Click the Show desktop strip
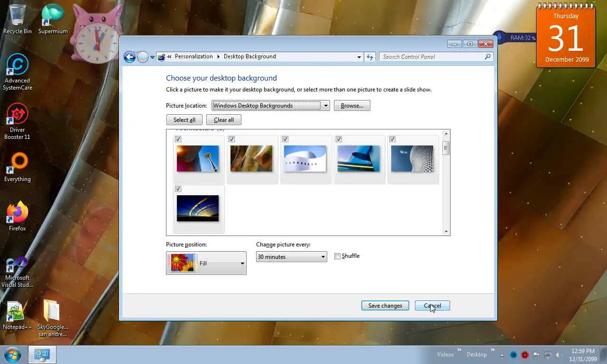The image size is (607, 364). click(604, 355)
